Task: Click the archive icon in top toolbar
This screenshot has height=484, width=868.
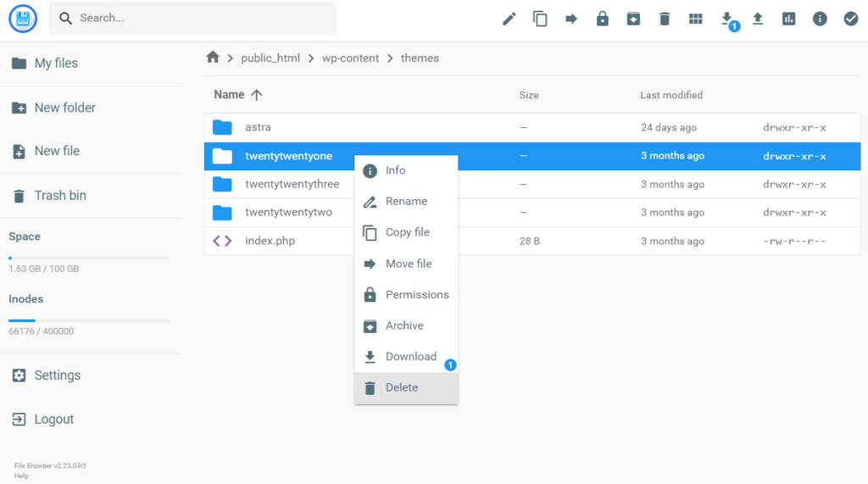Action: (x=633, y=19)
